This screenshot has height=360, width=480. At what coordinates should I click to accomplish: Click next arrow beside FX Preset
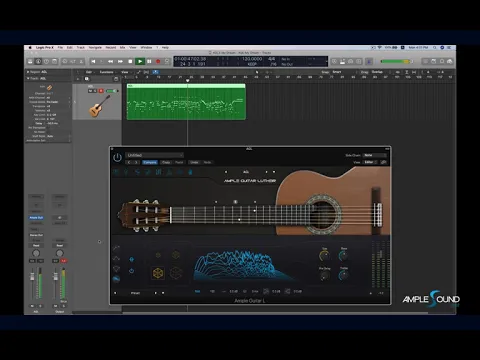[155, 293]
